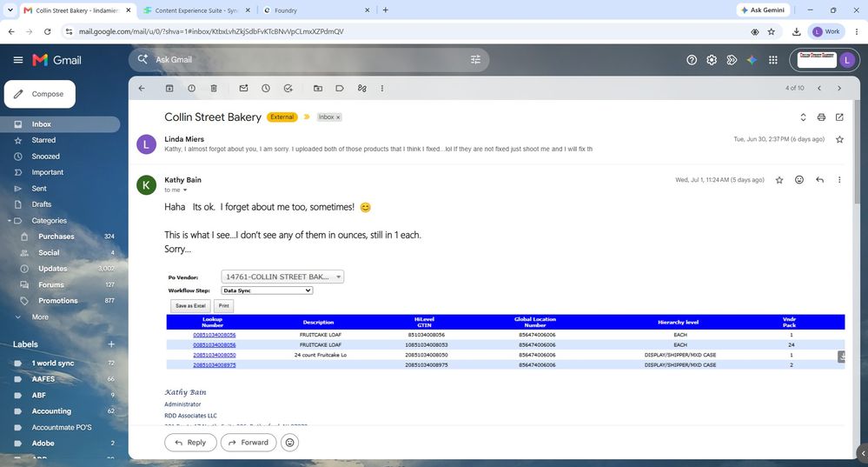Report this email as spam
Screen dimensions: 868x467
(x=191, y=88)
